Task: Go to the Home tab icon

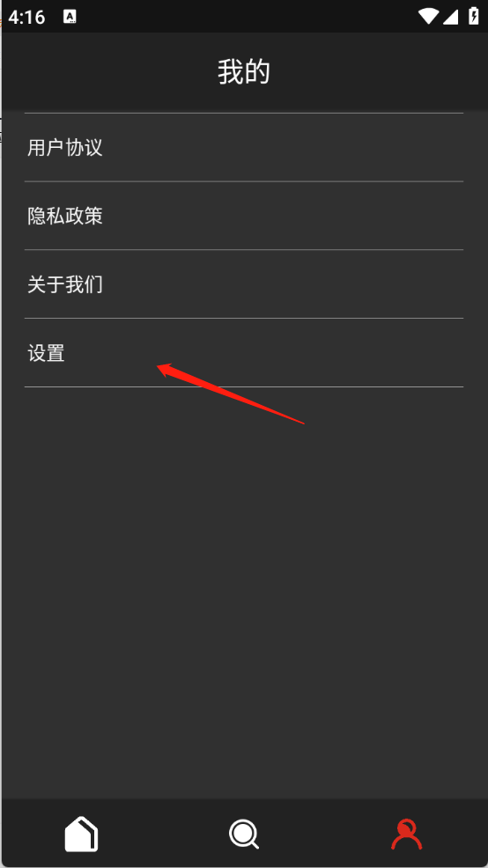Action: click(81, 833)
